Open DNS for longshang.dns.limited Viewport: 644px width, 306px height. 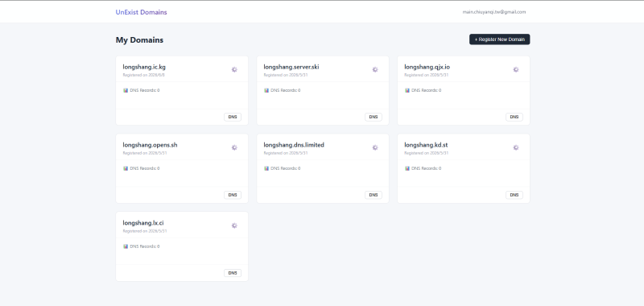tap(374, 195)
